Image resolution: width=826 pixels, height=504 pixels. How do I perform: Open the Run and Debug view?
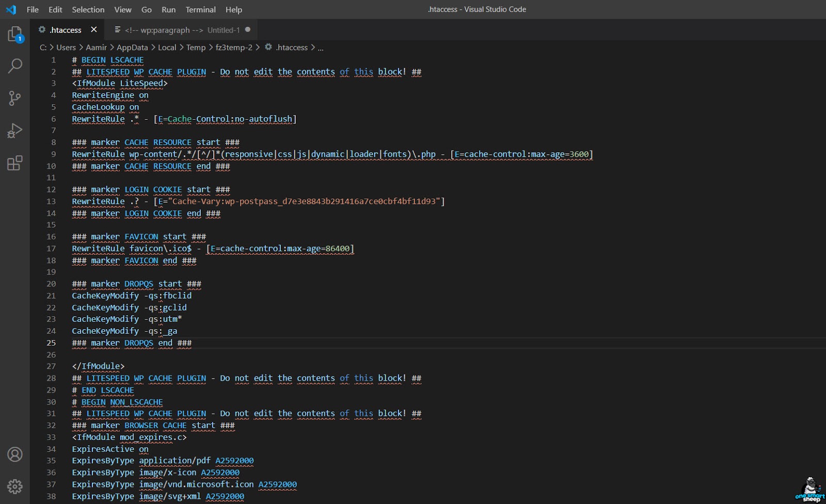(x=15, y=131)
